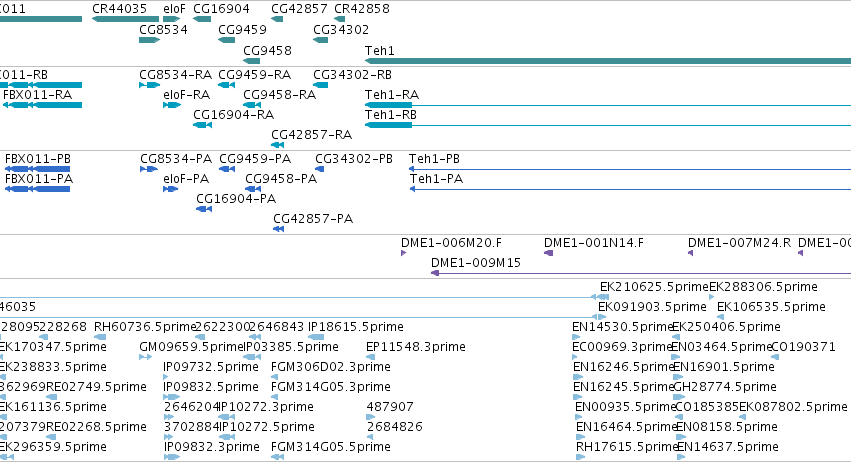Click the CG34302 gene label

click(x=341, y=29)
